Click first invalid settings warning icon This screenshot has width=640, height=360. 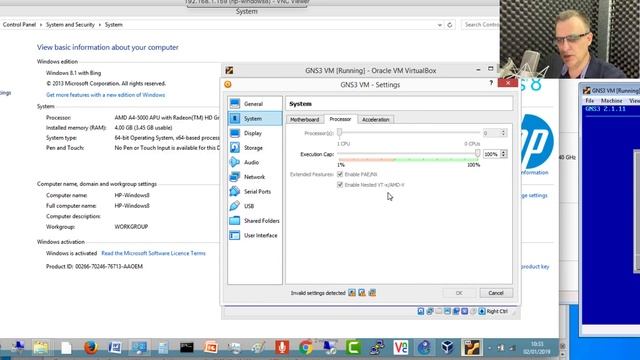pyautogui.click(x=352, y=293)
